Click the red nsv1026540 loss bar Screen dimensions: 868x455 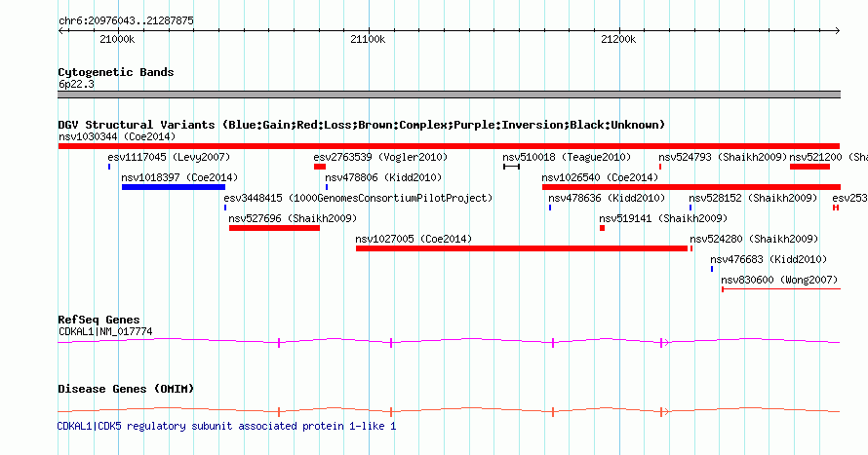point(691,187)
